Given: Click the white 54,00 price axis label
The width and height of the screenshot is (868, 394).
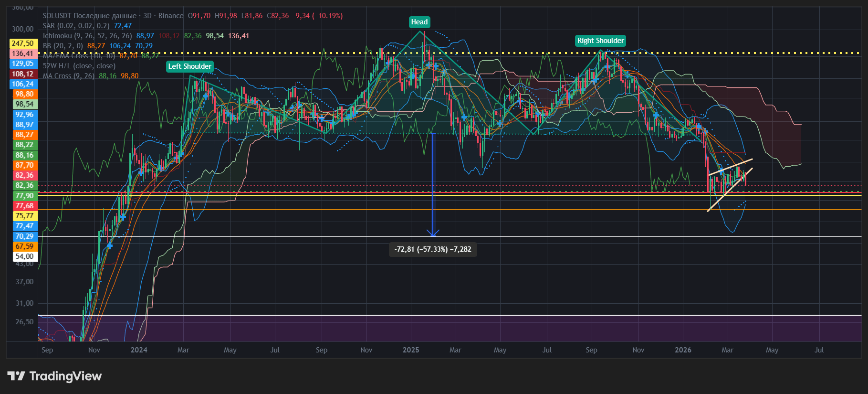Looking at the screenshot, I should [24, 256].
